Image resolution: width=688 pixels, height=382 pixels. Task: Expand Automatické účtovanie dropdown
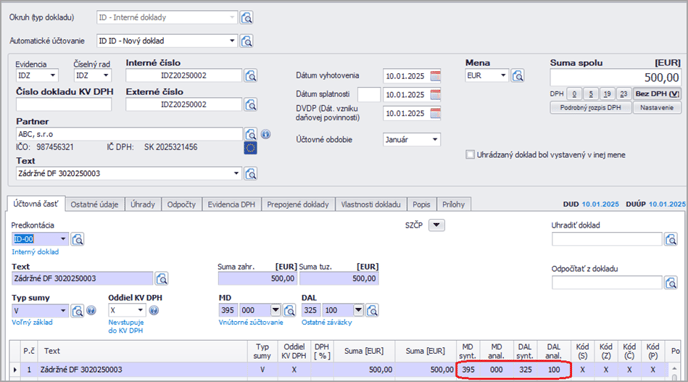point(232,41)
